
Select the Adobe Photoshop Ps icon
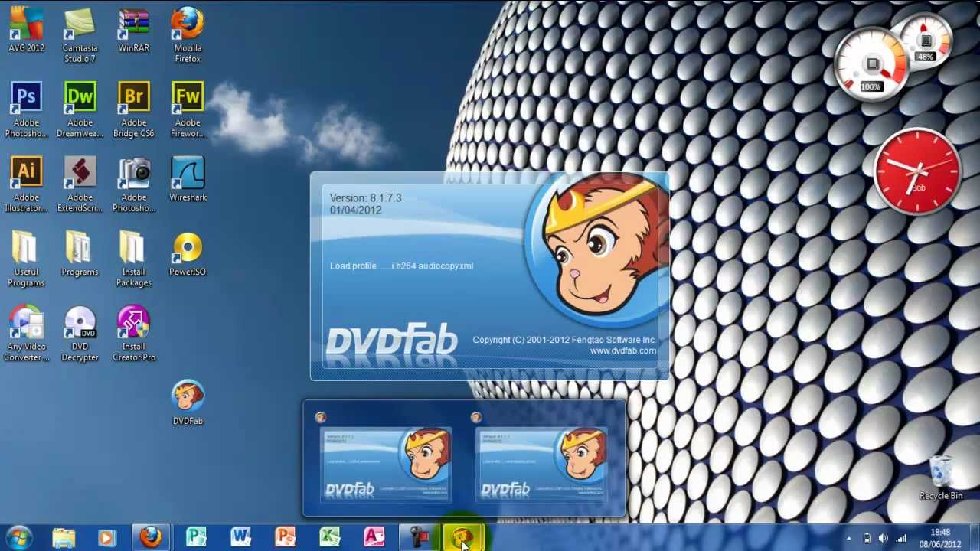tap(26, 110)
